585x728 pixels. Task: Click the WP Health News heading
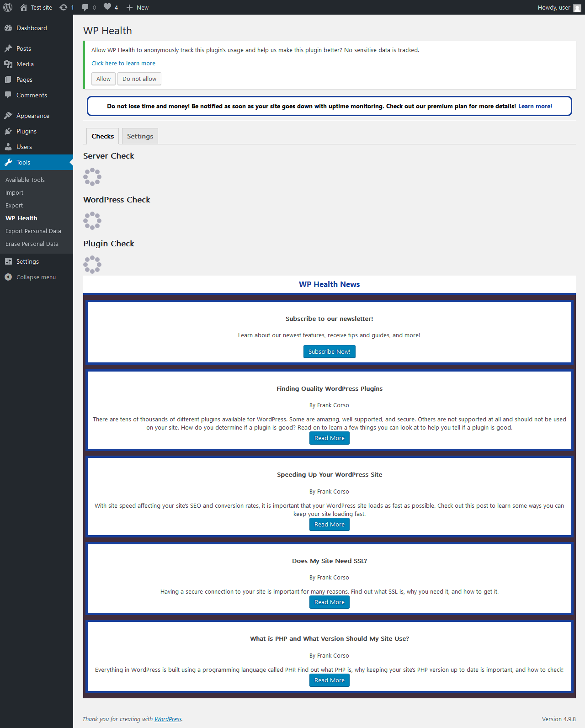click(x=330, y=284)
